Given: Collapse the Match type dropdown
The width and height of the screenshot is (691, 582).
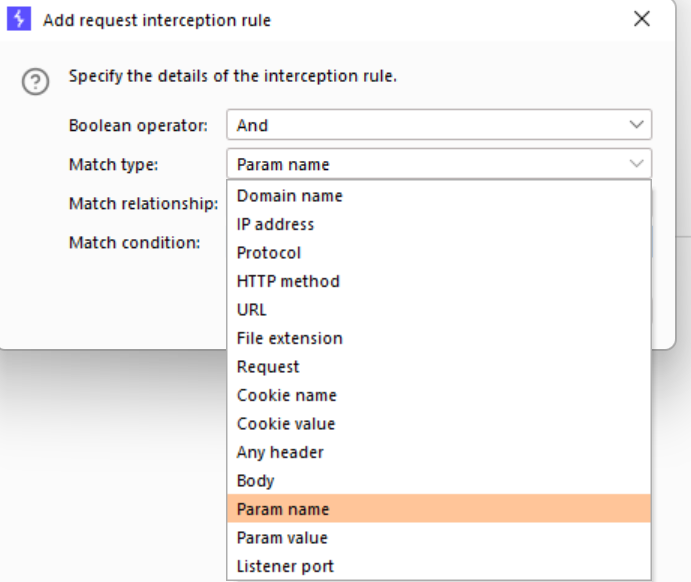Looking at the screenshot, I should tap(438, 164).
